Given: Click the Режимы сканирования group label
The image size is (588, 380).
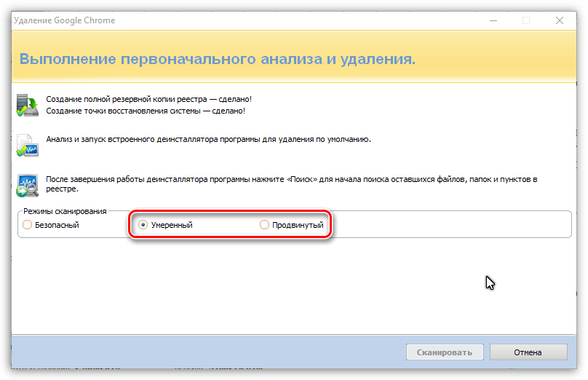Looking at the screenshot, I should point(65,211).
